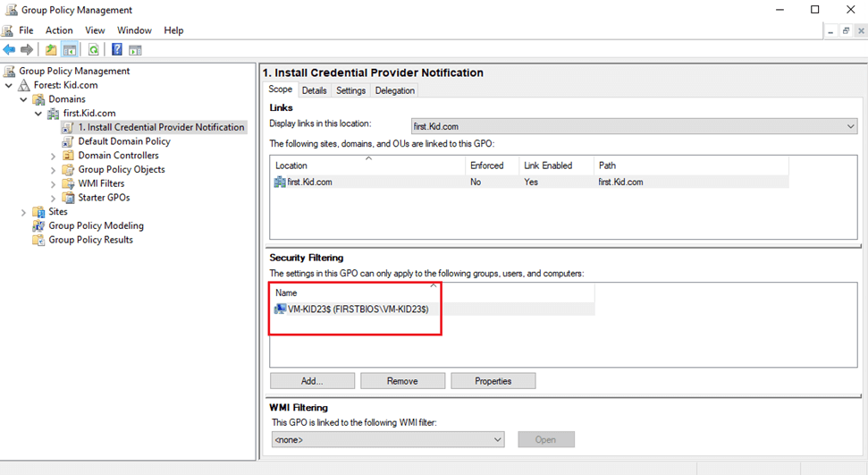
Task: Switch to the Delegation tab
Action: pos(395,90)
